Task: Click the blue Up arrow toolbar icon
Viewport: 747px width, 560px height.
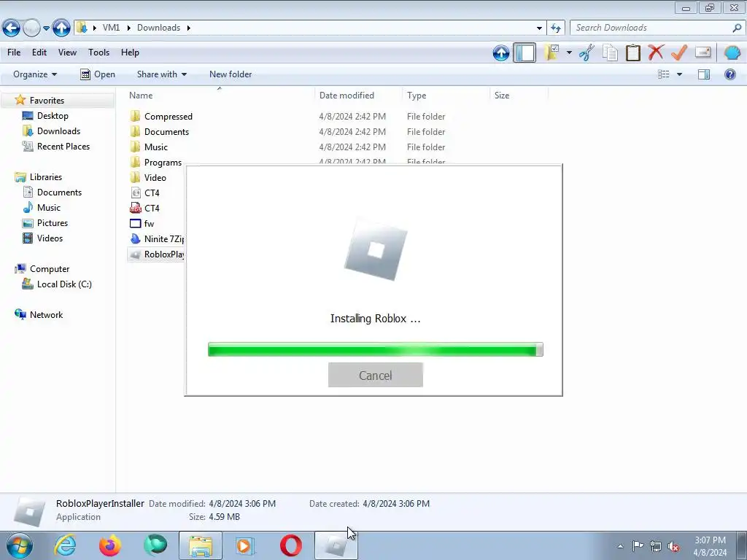Action: [x=501, y=52]
